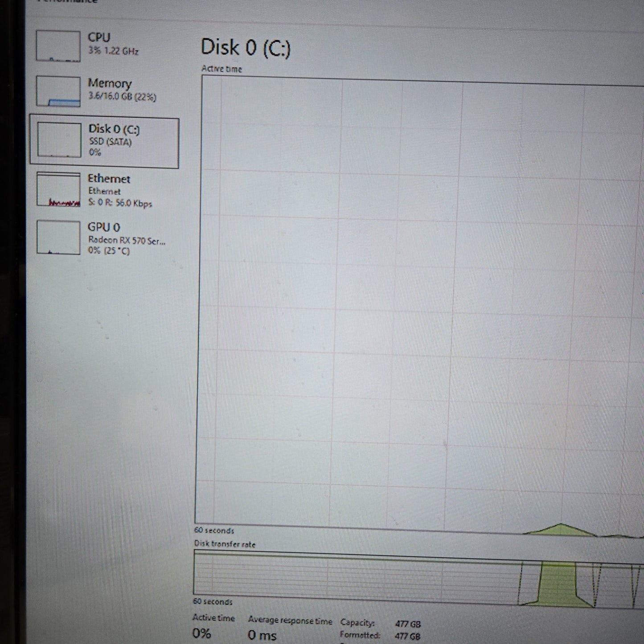Click the GPU 0 mini usage graph

(x=58, y=237)
